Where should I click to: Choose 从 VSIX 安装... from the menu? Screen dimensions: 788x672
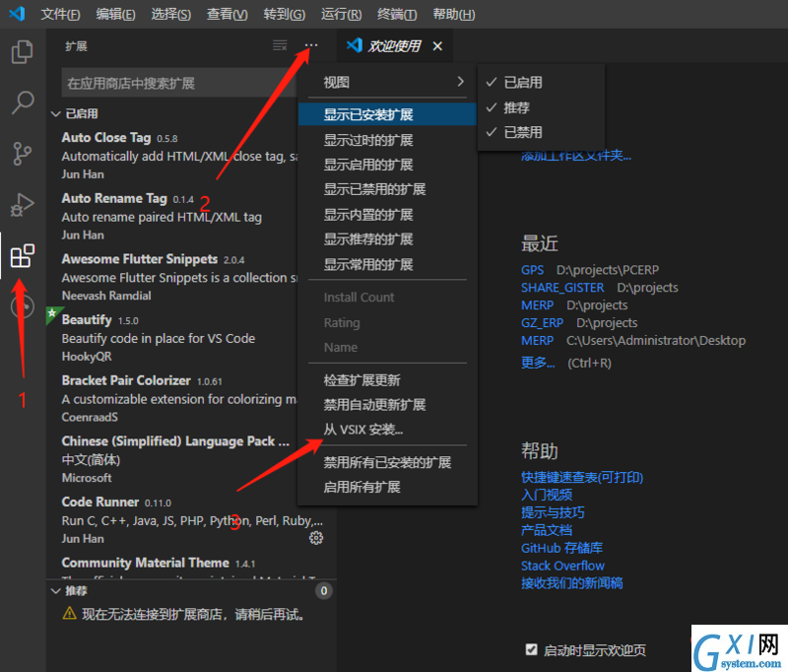387,430
